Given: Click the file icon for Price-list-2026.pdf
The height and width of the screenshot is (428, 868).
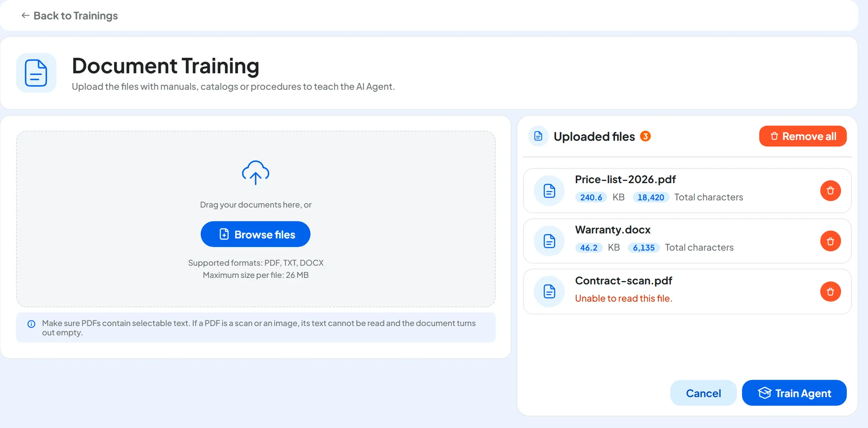Looking at the screenshot, I should click(549, 191).
